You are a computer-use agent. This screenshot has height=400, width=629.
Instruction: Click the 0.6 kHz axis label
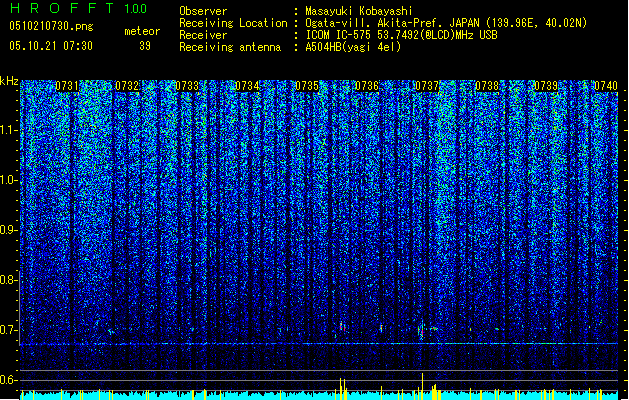8,380
